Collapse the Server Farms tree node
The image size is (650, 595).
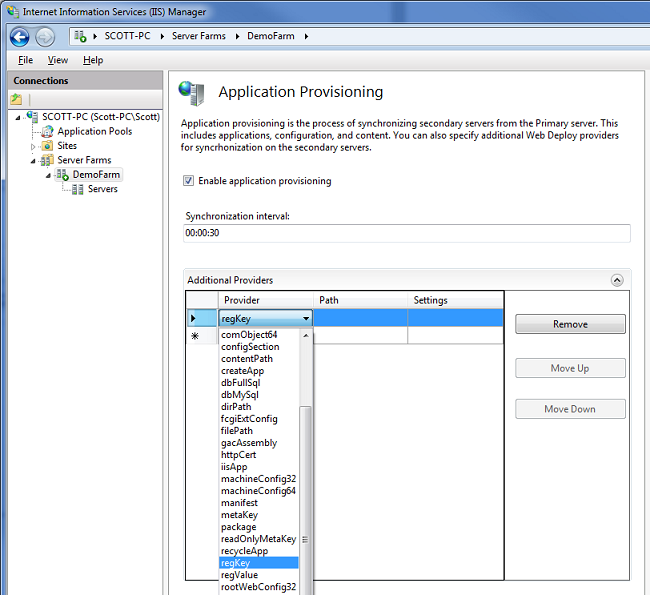pos(33,161)
